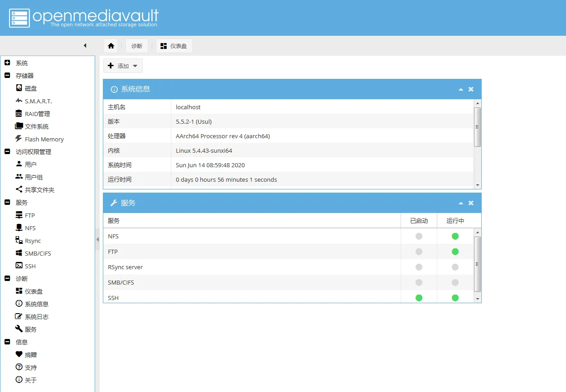The width and height of the screenshot is (566, 392).
Task: Expand the 系统 tree node
Action: (7, 63)
